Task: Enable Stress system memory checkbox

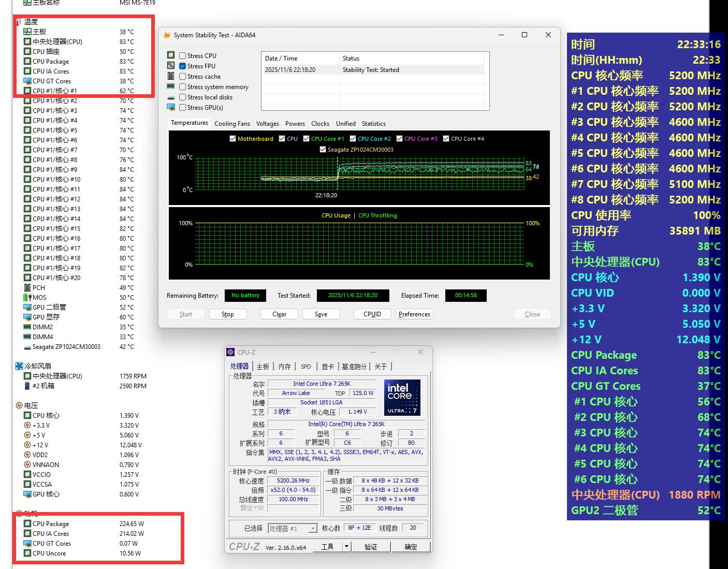Action: coord(183,87)
